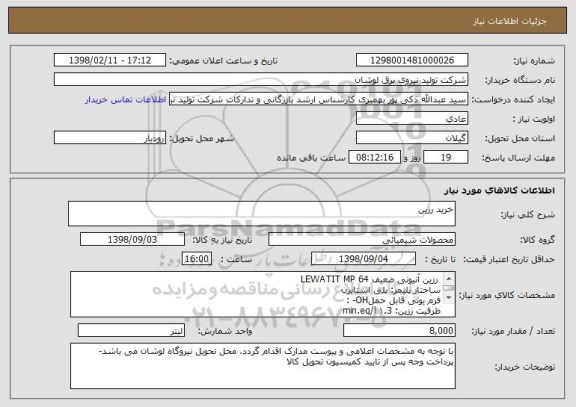The height and width of the screenshot is (407, 576).
Task: Click the delivery city field رودبار
Action: [110, 138]
